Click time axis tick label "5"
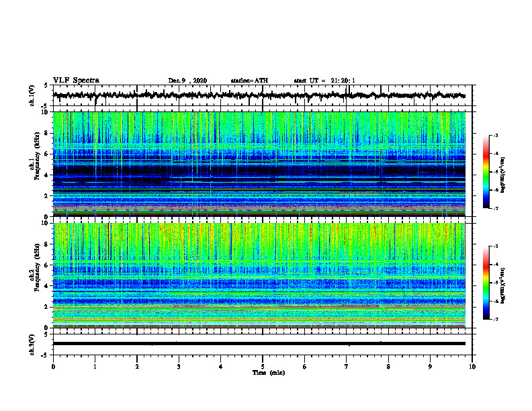The image size is (532, 411). pyautogui.click(x=263, y=367)
